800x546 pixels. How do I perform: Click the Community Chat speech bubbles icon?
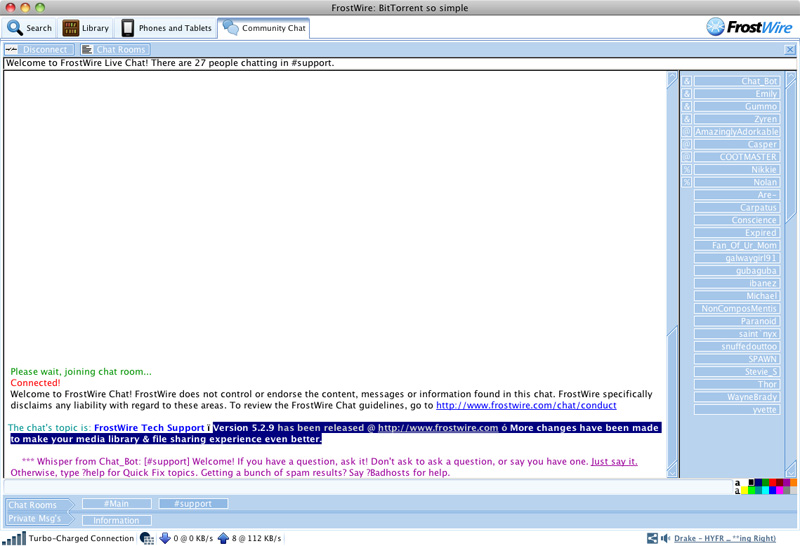[231, 28]
